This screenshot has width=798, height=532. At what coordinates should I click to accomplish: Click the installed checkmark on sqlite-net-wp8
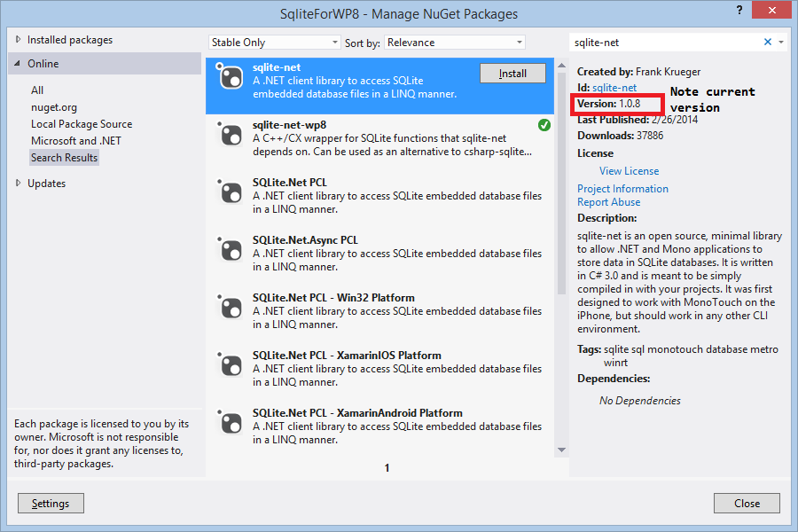544,125
